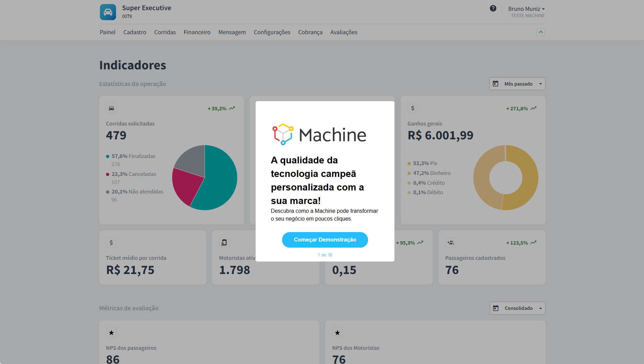Click the Ganhos gerais donut chart
The width and height of the screenshot is (644, 364).
click(506, 178)
